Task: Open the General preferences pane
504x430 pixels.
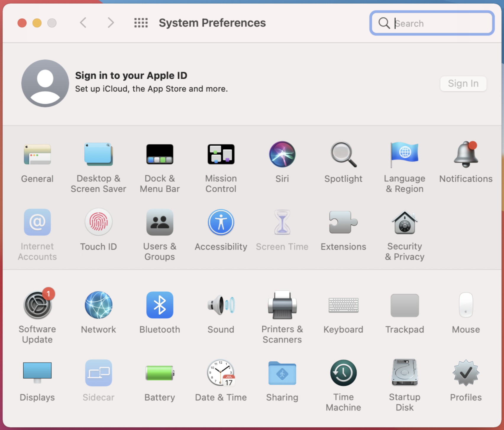Action: (37, 154)
